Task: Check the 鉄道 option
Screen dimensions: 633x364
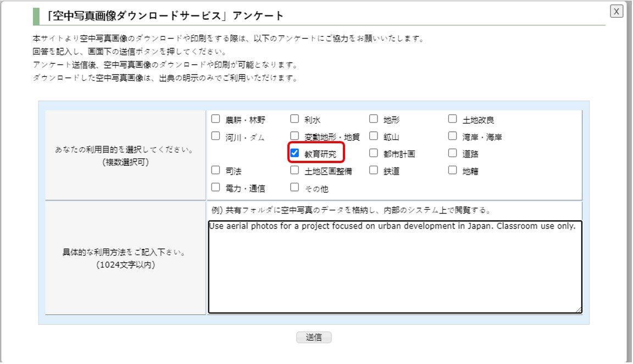Action: coord(373,171)
